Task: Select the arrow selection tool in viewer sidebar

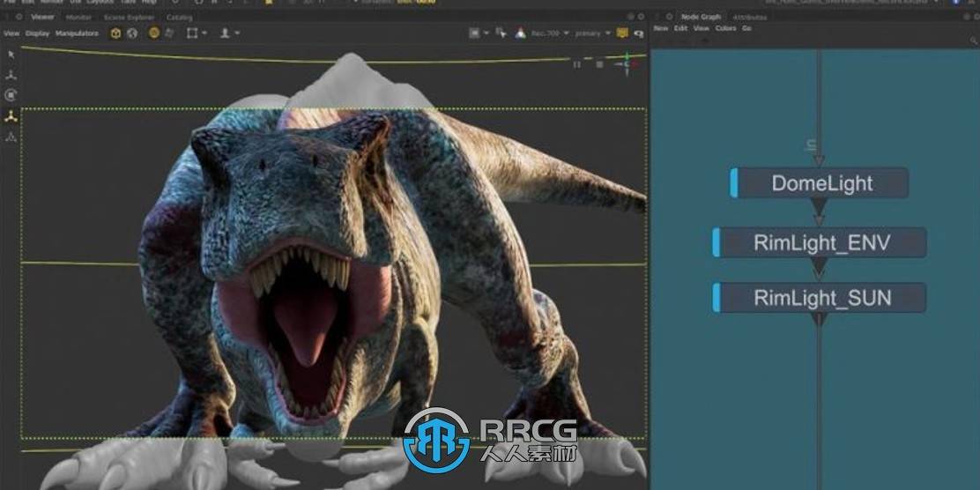Action: pyautogui.click(x=11, y=55)
